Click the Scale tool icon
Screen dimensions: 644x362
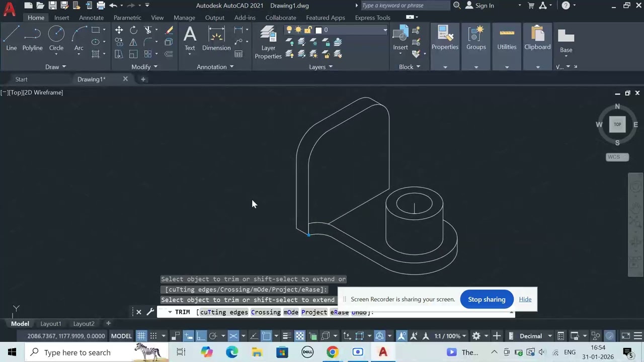coord(133,54)
